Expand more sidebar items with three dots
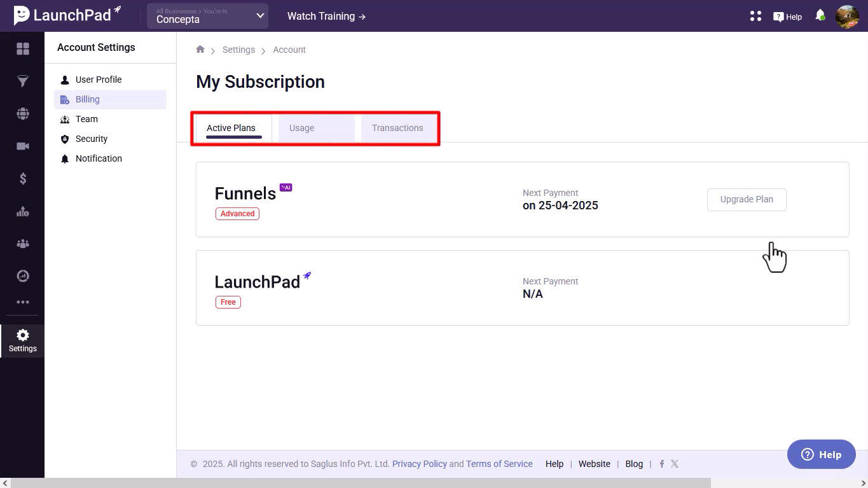 23,302
